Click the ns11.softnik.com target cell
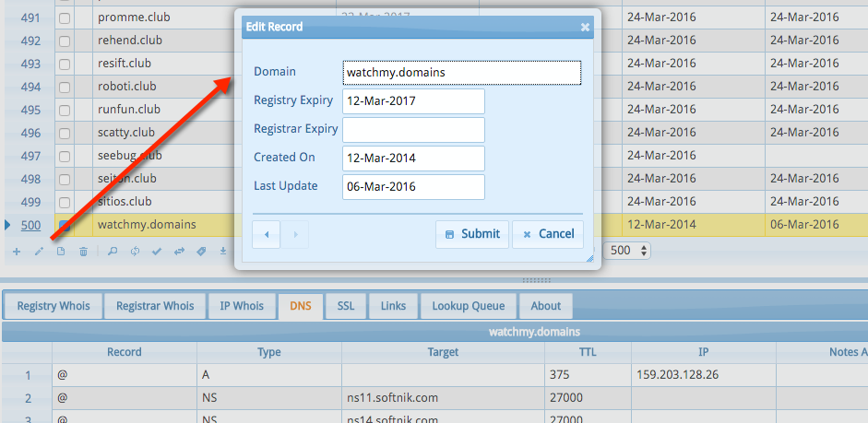This screenshot has width=868, height=423. [x=443, y=398]
